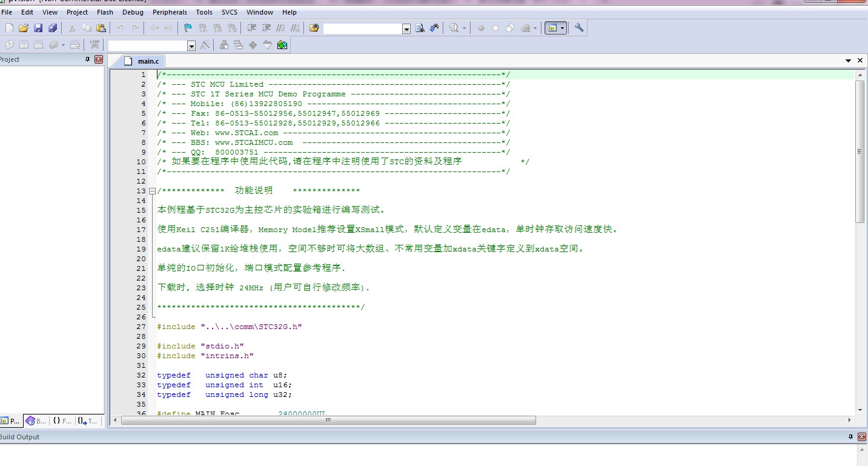
Task: Open the Window menu
Action: pos(260,12)
